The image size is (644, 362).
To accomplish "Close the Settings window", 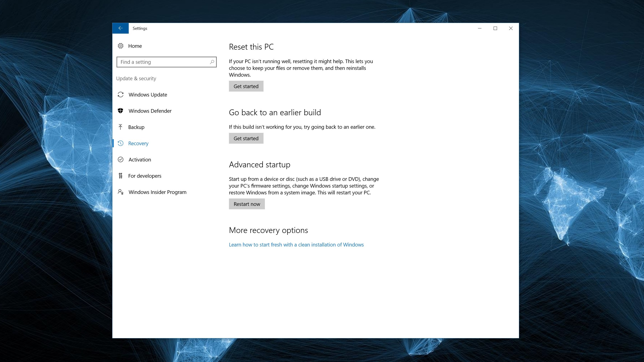I will (511, 28).
